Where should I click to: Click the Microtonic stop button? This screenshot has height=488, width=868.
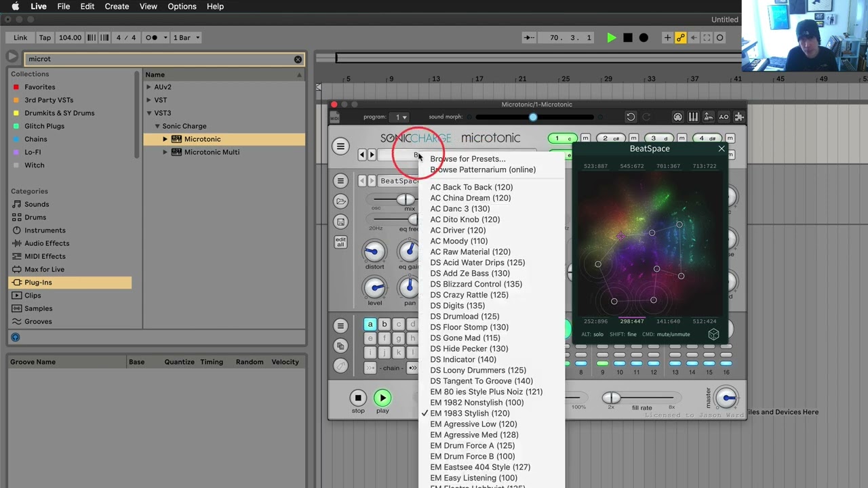358,398
